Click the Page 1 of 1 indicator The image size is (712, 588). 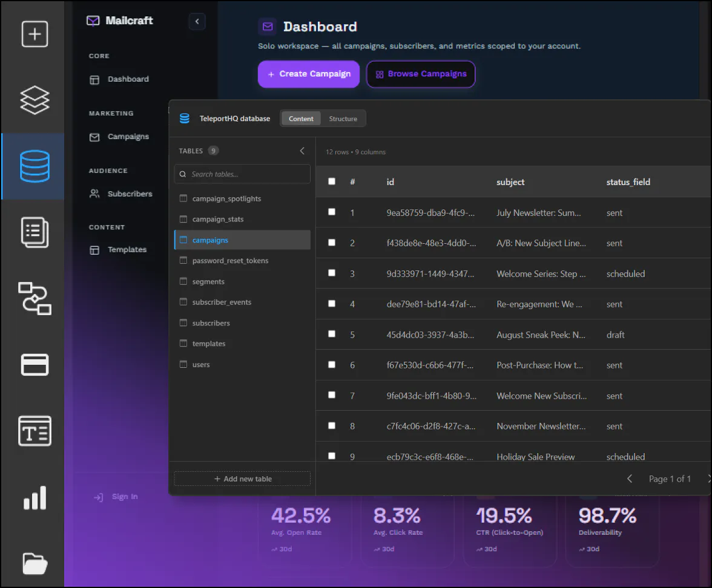click(670, 479)
